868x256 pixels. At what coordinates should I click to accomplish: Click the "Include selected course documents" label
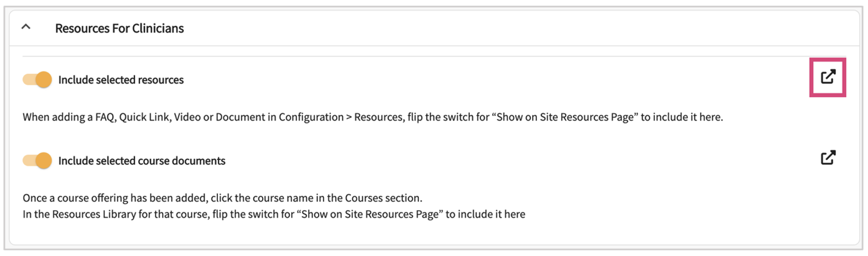coord(142,161)
